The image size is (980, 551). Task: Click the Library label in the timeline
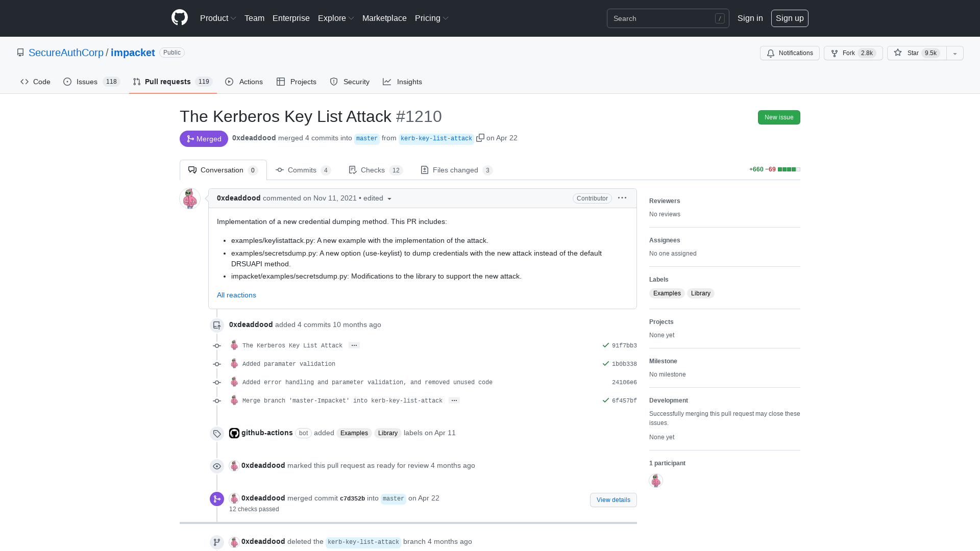tap(387, 433)
